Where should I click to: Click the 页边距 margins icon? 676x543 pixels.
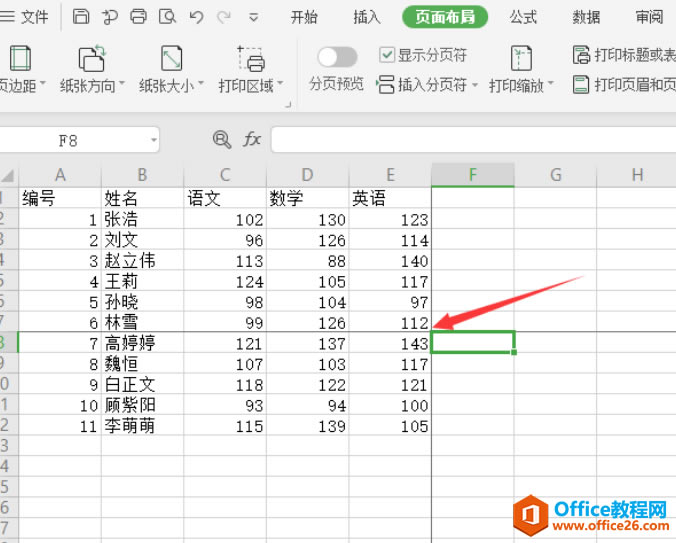(x=20, y=58)
